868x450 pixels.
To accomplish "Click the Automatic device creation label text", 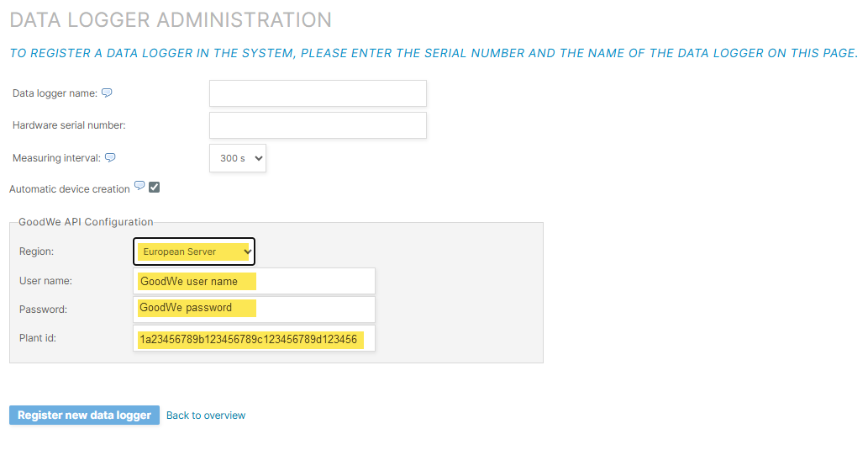I will [70, 189].
